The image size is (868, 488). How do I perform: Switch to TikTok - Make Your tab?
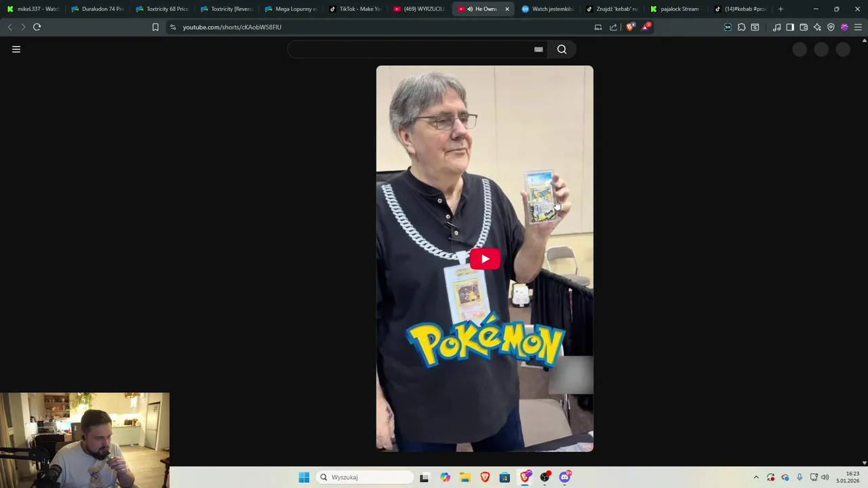click(x=355, y=9)
